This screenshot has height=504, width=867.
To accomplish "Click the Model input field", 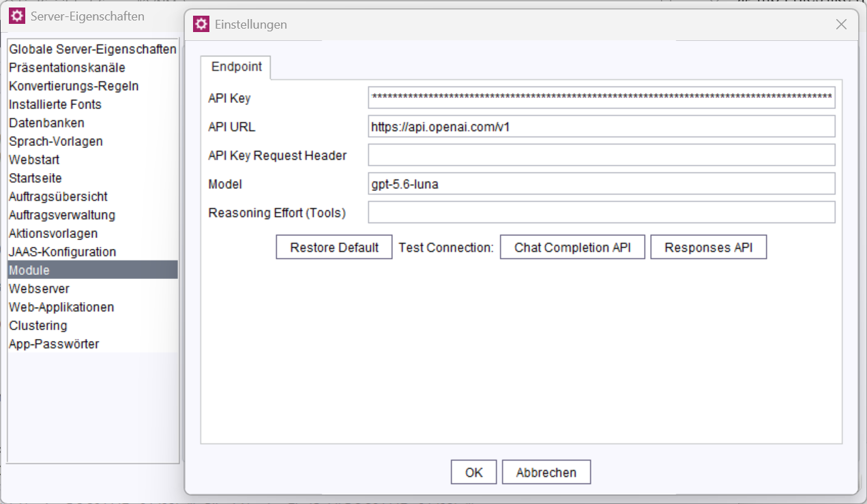I will 602,184.
